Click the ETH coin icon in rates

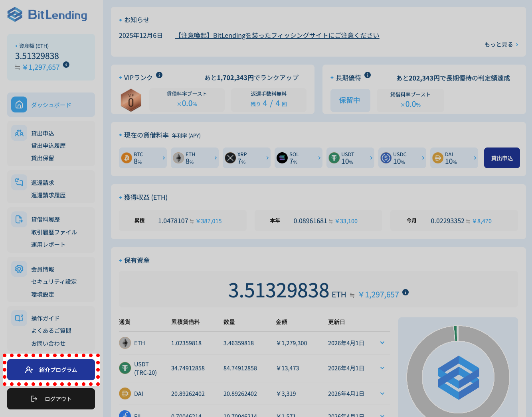pyautogui.click(x=178, y=158)
